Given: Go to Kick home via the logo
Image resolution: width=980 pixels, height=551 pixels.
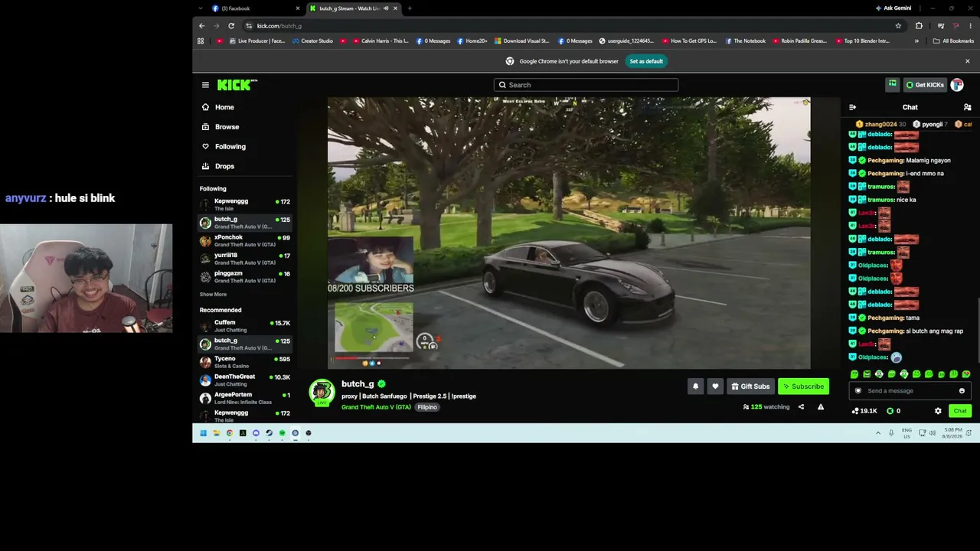Looking at the screenshot, I should tap(237, 85).
